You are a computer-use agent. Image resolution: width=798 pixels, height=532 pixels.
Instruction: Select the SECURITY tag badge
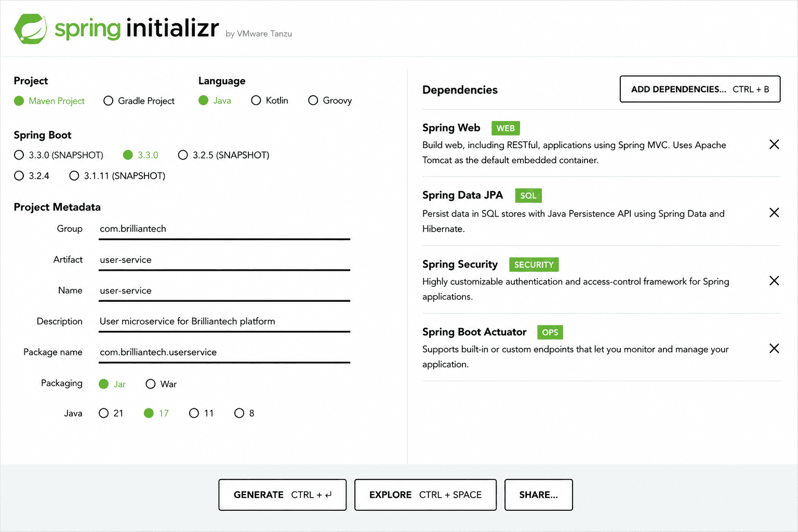[534, 265]
